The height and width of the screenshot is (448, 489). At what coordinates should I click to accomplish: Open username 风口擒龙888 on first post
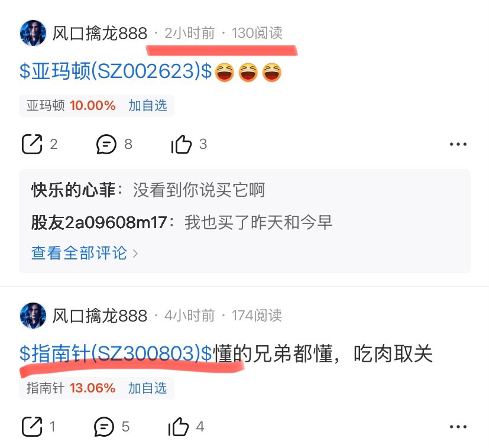pyautogui.click(x=99, y=33)
